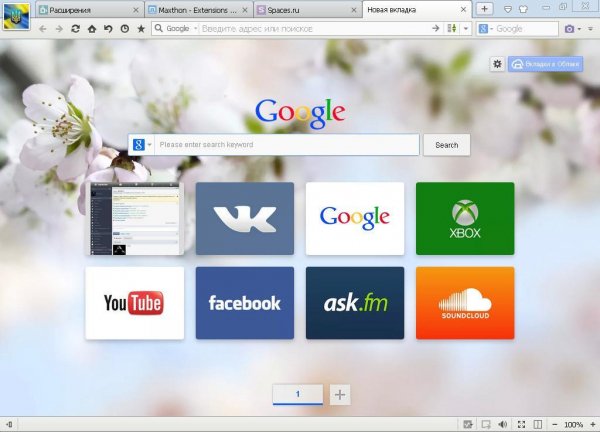The image size is (600, 432).
Task: Click the large Google logo
Action: pos(300,113)
